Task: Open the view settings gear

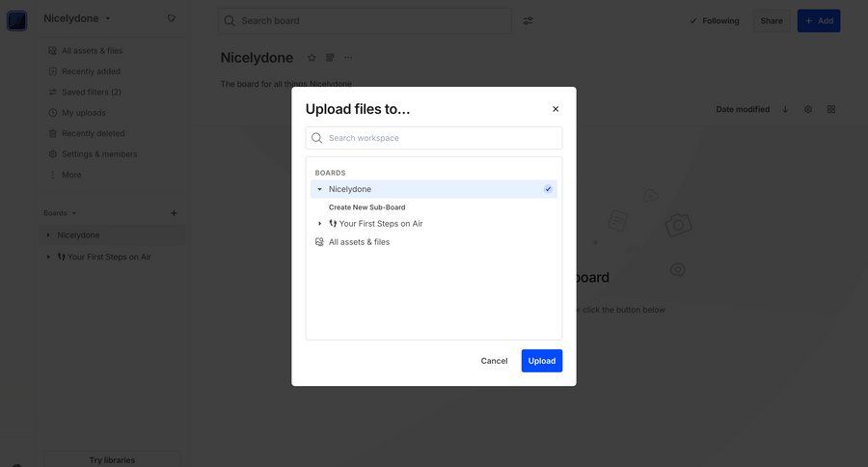Action: [808, 110]
